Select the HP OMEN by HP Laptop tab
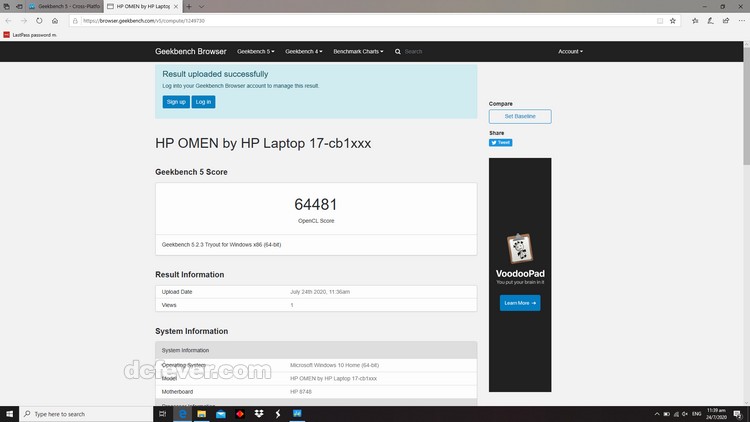This screenshot has height=422, width=750. pyautogui.click(x=143, y=7)
